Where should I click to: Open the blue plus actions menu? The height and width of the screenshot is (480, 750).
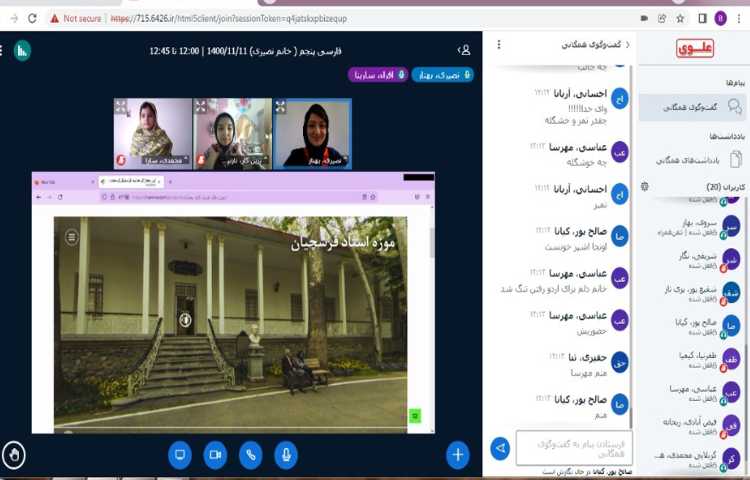458,454
